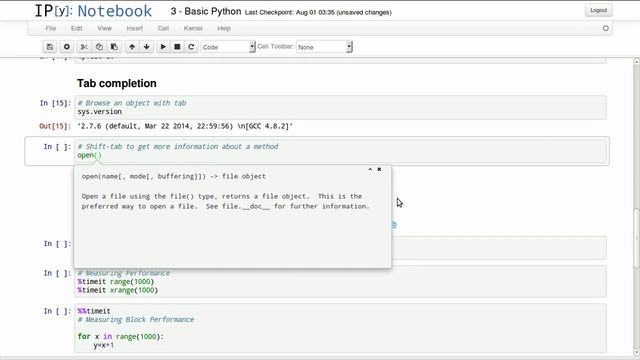
Task: Run cell with play icon
Action: click(163, 47)
